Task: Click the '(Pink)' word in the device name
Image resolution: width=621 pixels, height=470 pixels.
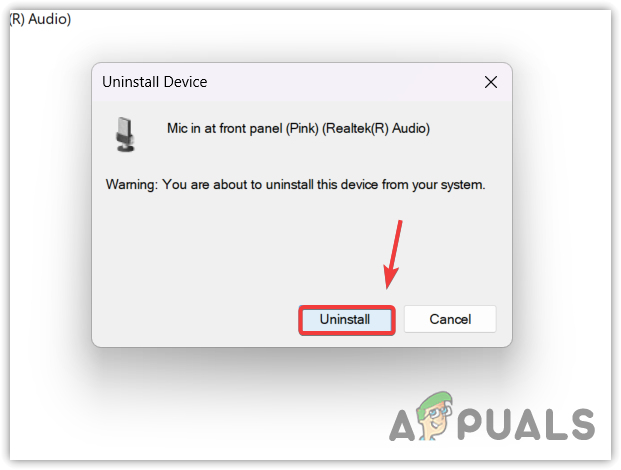Action: [x=302, y=128]
